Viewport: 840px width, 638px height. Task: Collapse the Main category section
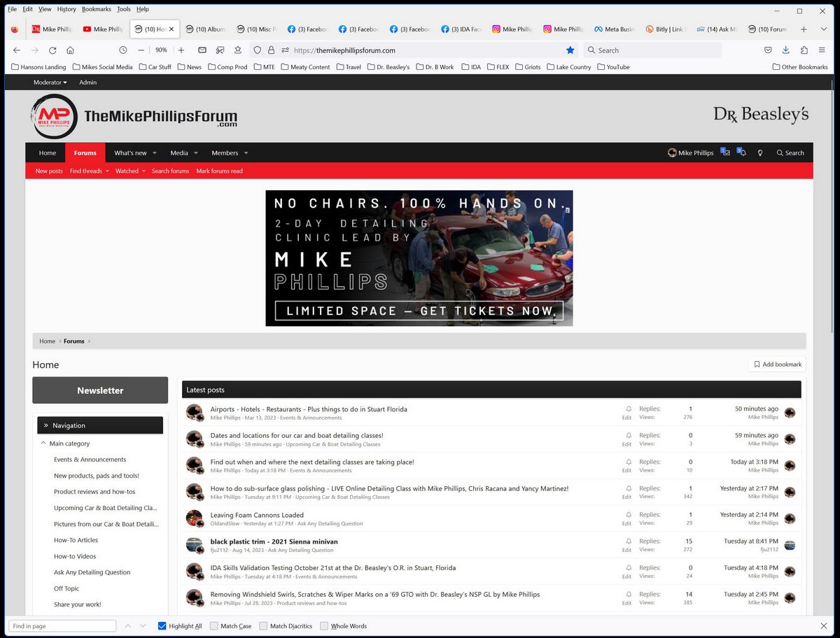coord(43,444)
